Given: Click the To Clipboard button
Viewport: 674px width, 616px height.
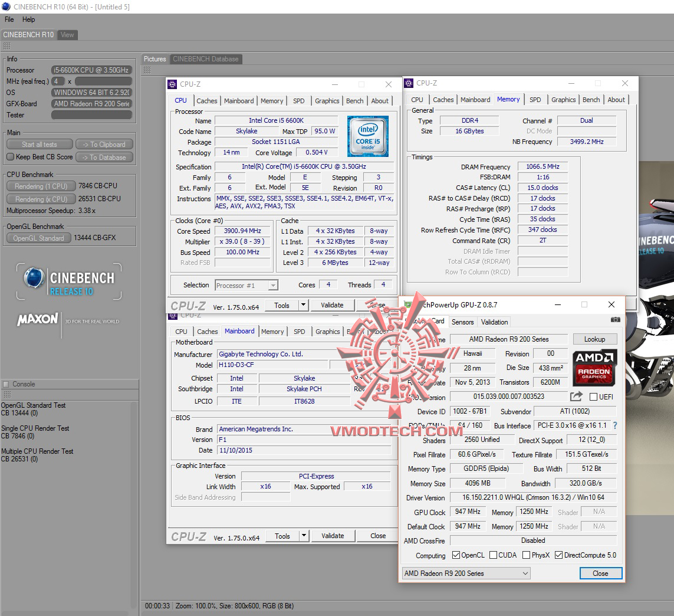Looking at the screenshot, I should click(x=104, y=145).
